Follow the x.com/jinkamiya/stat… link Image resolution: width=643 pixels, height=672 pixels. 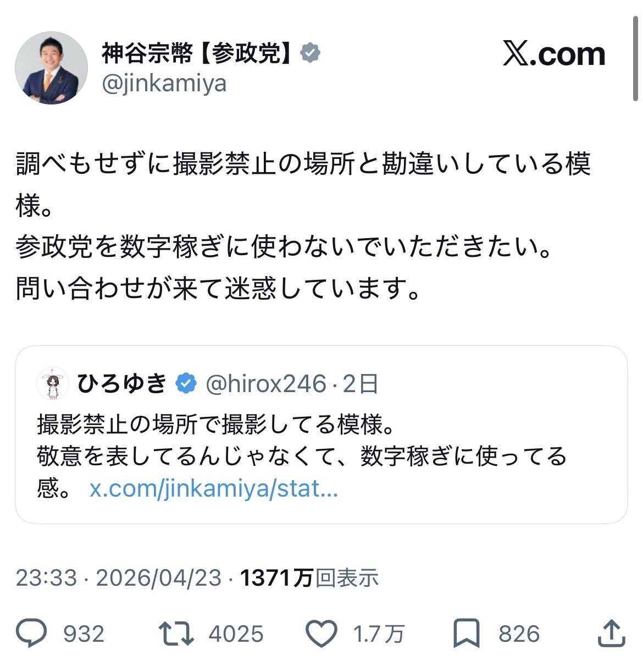tap(213, 488)
